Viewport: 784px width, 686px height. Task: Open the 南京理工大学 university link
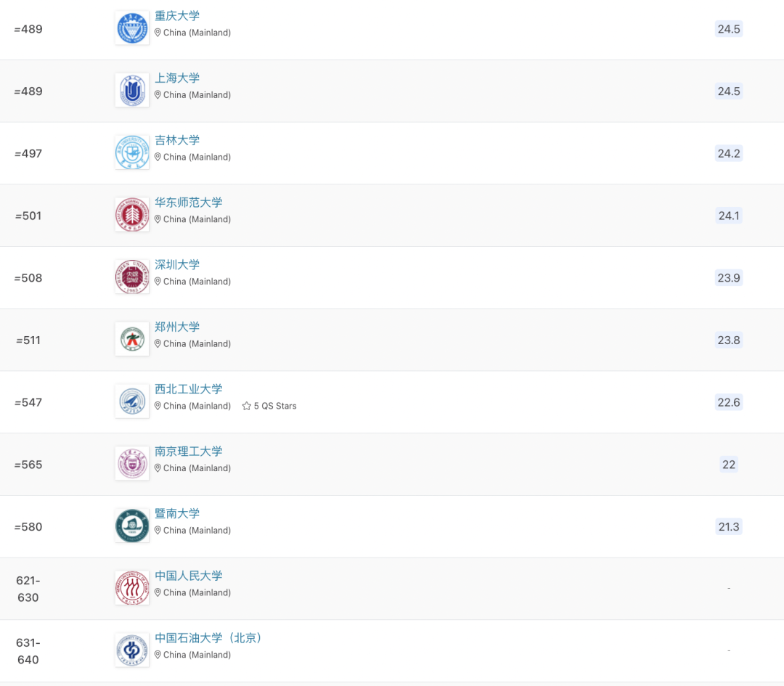(189, 452)
